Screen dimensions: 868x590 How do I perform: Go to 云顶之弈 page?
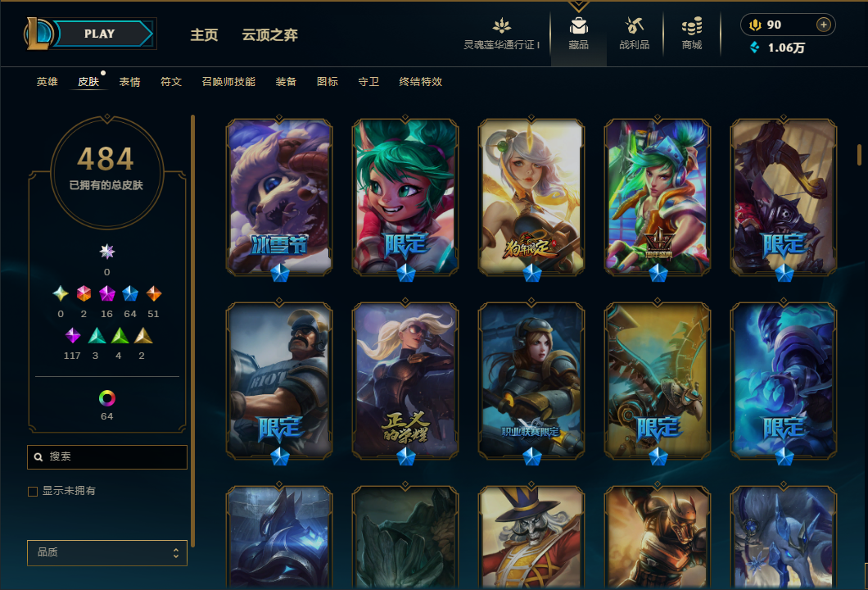(x=269, y=35)
